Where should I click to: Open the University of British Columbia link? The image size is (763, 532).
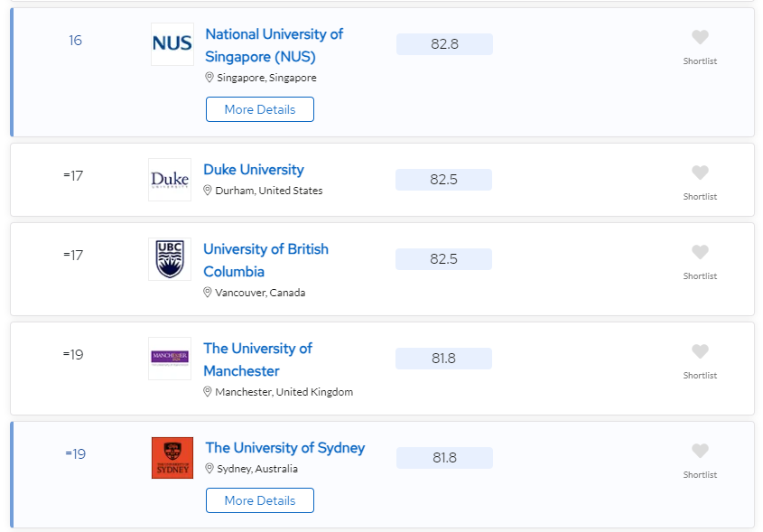[265, 260]
